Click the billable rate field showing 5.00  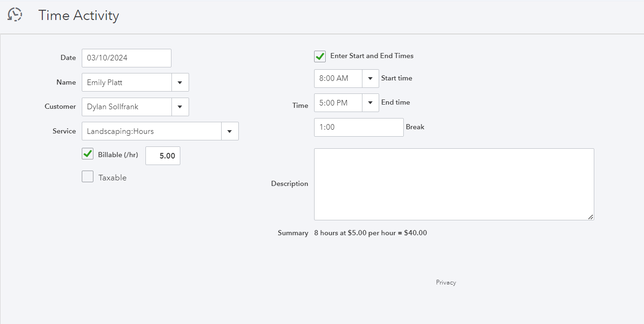(x=163, y=156)
